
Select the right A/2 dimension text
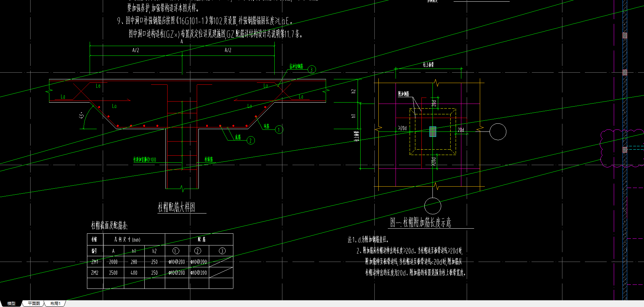228,50
